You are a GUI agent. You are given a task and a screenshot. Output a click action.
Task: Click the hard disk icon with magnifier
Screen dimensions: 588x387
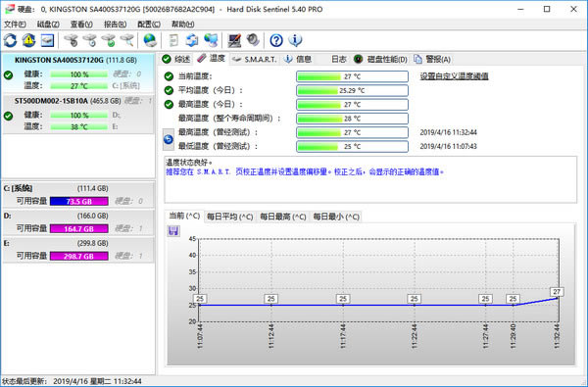(x=127, y=40)
